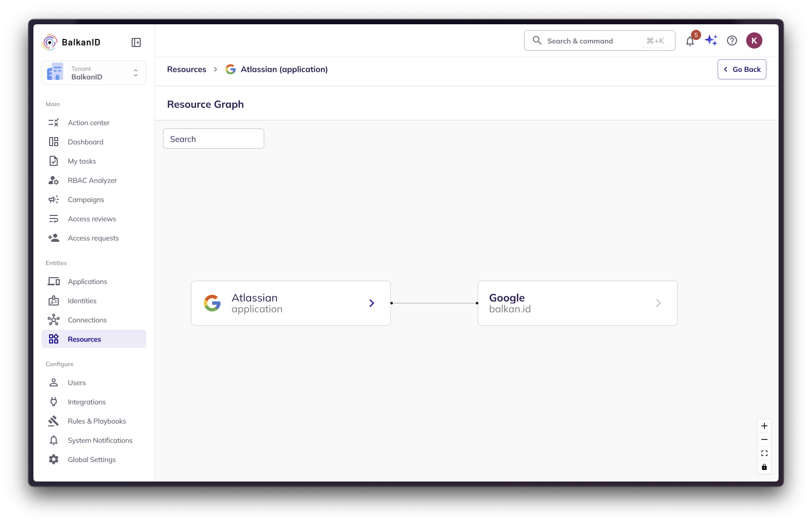Open RBAC Analyzer from the sidebar
The width and height of the screenshot is (812, 524).
[x=92, y=181]
